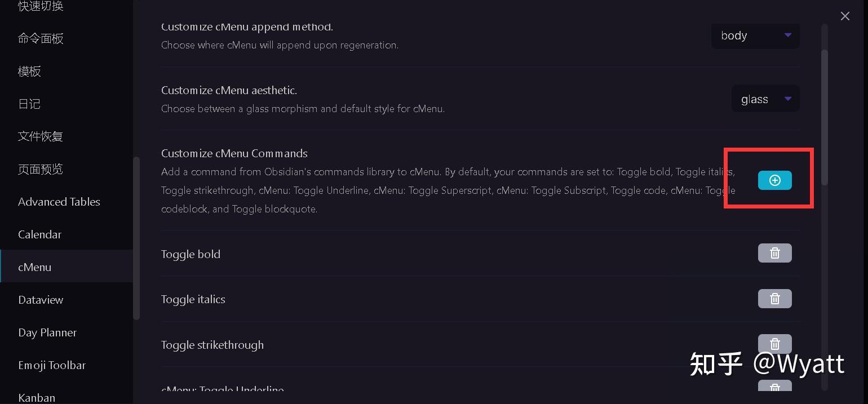Select 命令面板 in the sidebar
The height and width of the screenshot is (404, 868).
click(41, 38)
